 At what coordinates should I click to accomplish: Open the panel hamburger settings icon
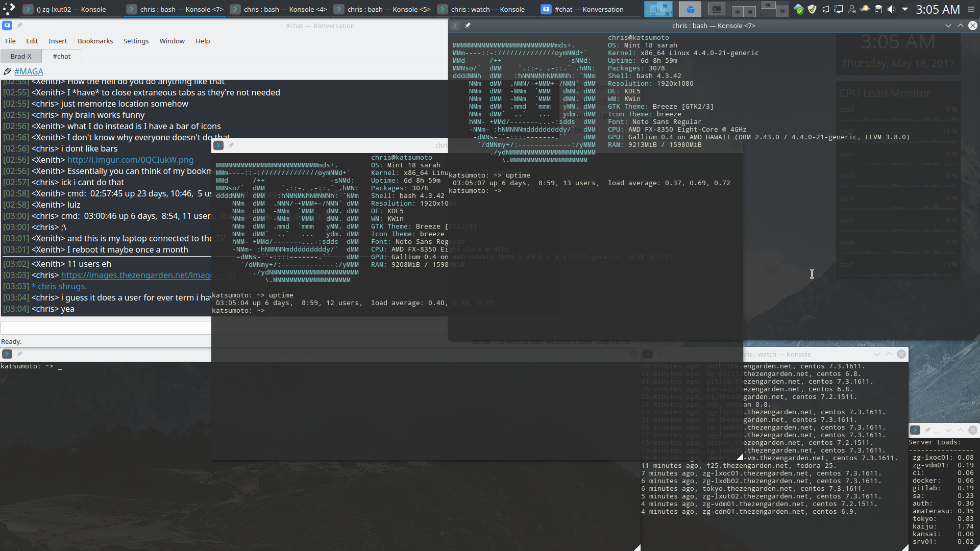tap(971, 9)
